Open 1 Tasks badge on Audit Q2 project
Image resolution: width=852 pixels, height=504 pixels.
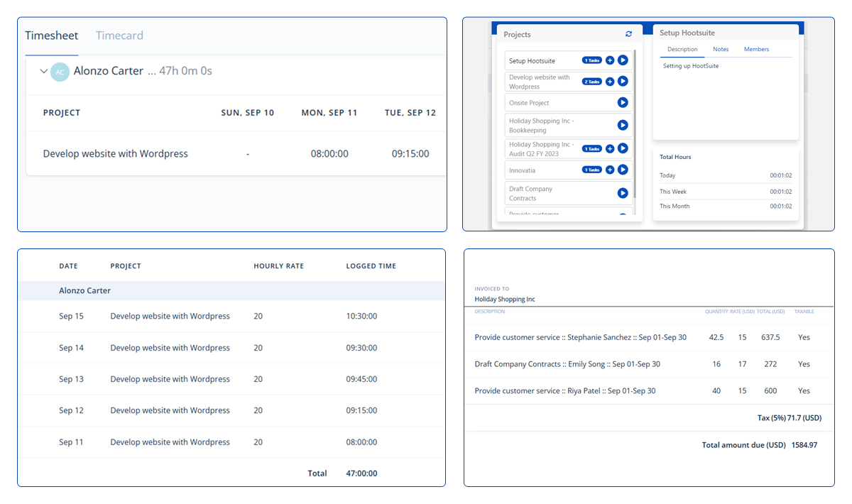[x=592, y=148]
